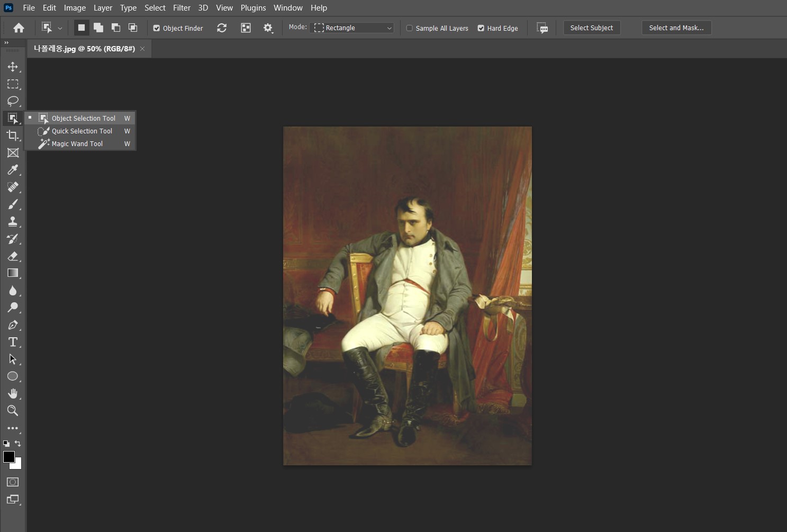The width and height of the screenshot is (787, 532).
Task: Toggle the Hard Edge checkbox
Action: pos(481,29)
